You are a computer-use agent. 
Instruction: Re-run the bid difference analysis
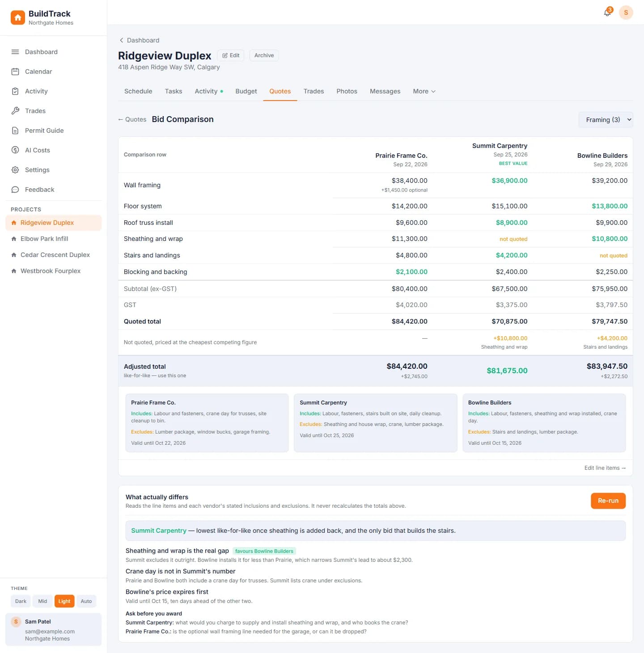(x=608, y=501)
